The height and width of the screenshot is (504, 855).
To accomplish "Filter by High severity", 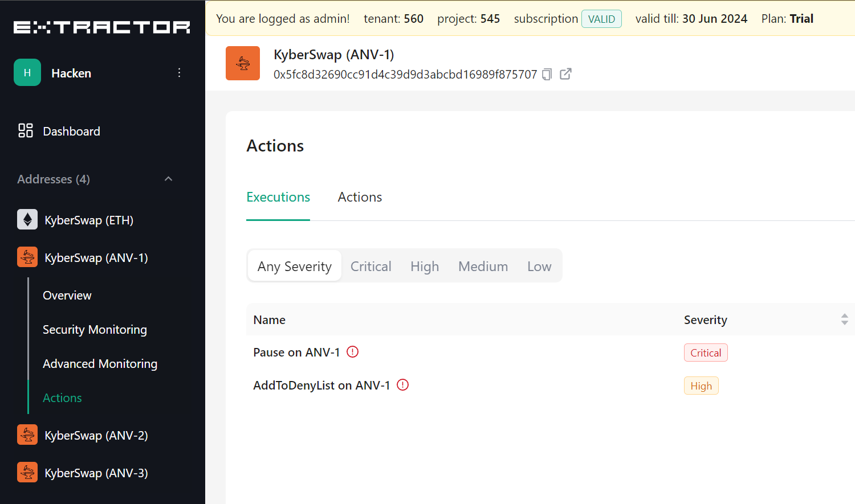I will point(425,266).
